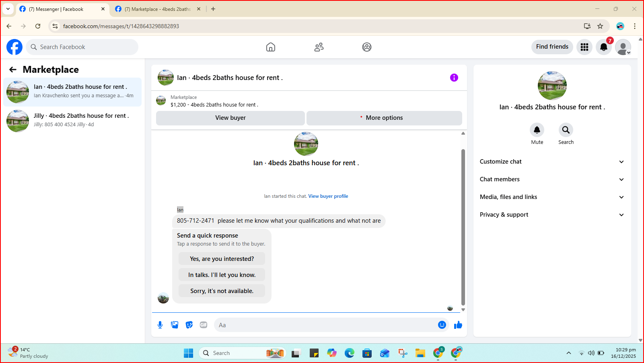Open the More options menu
The image size is (644, 363).
[x=384, y=118]
